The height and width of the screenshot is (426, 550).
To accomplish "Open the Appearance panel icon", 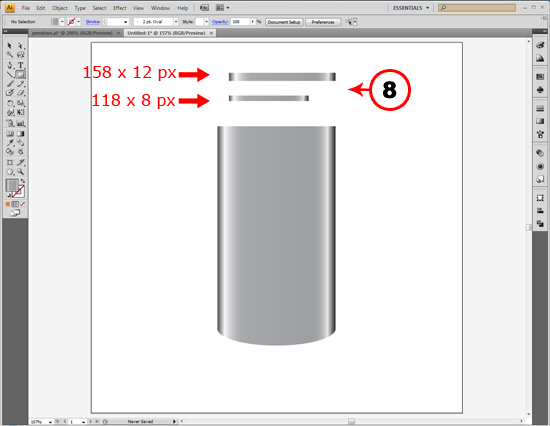I will [x=540, y=166].
